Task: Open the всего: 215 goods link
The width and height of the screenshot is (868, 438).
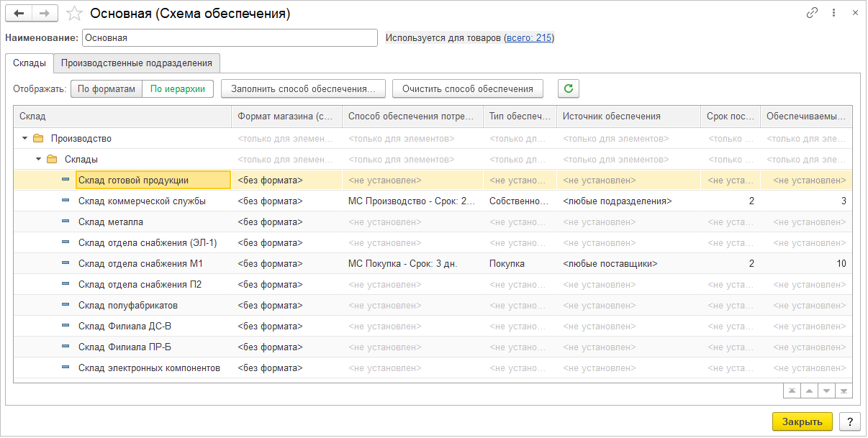Action: pos(529,37)
